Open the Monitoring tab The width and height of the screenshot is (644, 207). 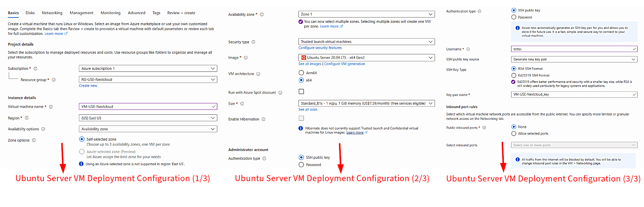tap(110, 13)
